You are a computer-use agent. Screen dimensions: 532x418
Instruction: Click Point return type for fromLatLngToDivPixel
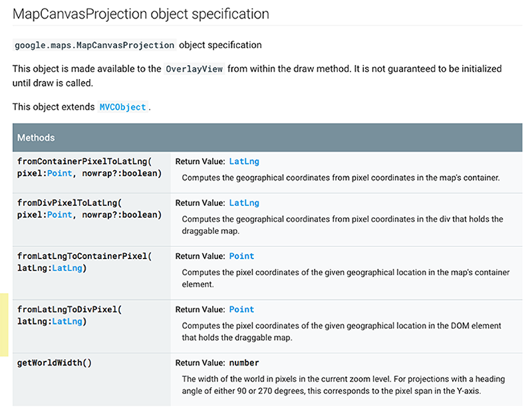click(x=241, y=309)
